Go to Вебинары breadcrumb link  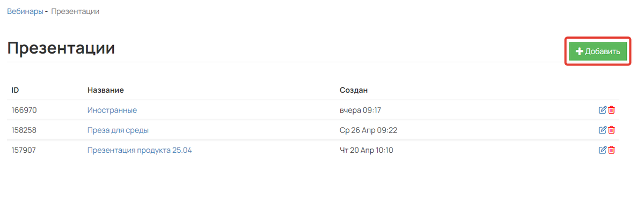[25, 11]
